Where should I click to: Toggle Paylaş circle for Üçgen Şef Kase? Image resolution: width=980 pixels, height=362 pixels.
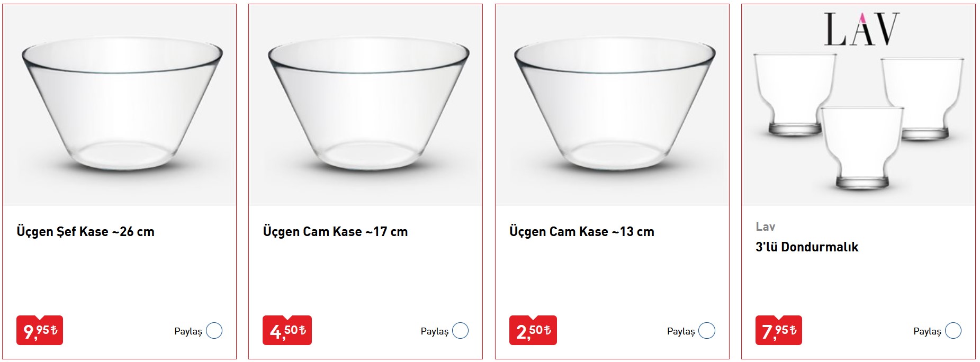(214, 331)
